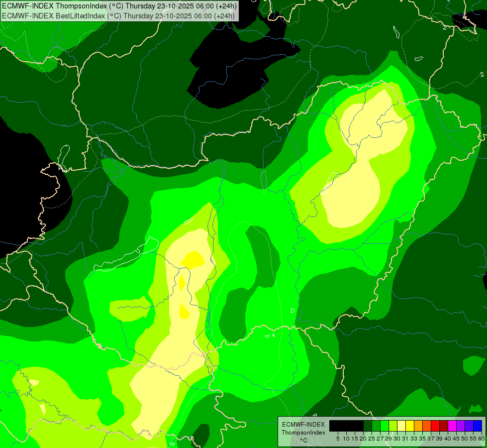
Task: Select the dark green legend swatch (20–25)
Action: coord(368,426)
